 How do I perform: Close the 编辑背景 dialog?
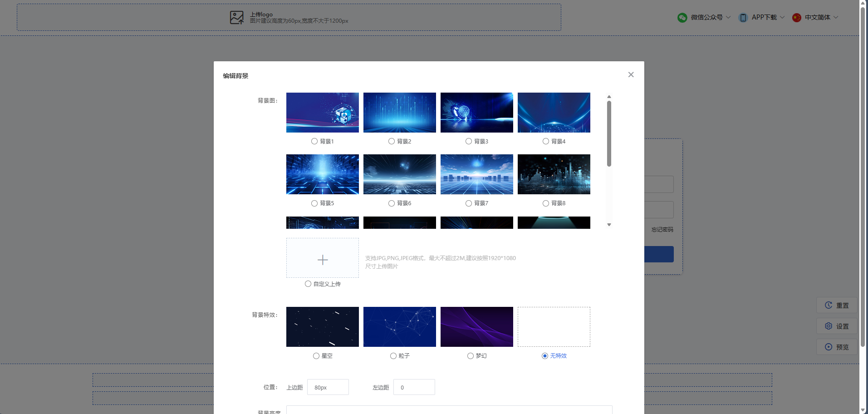pyautogui.click(x=631, y=74)
